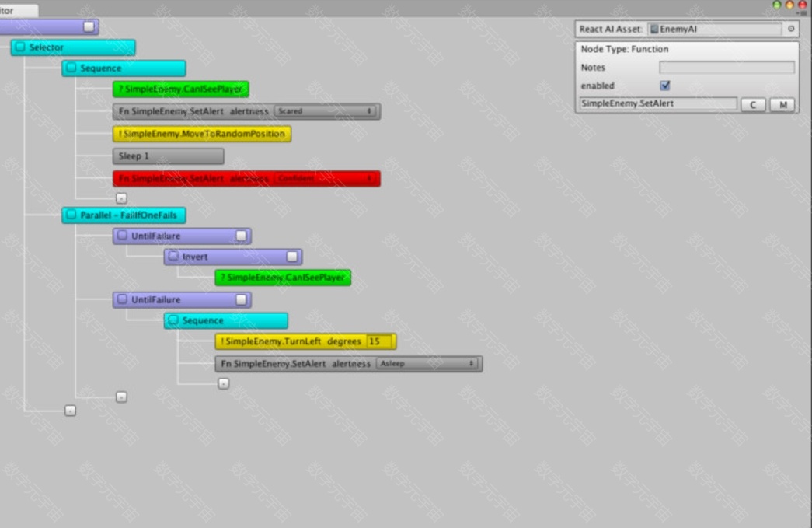The image size is (812, 528).
Task: Click the small button below the red SetAlert node
Action: point(121,199)
